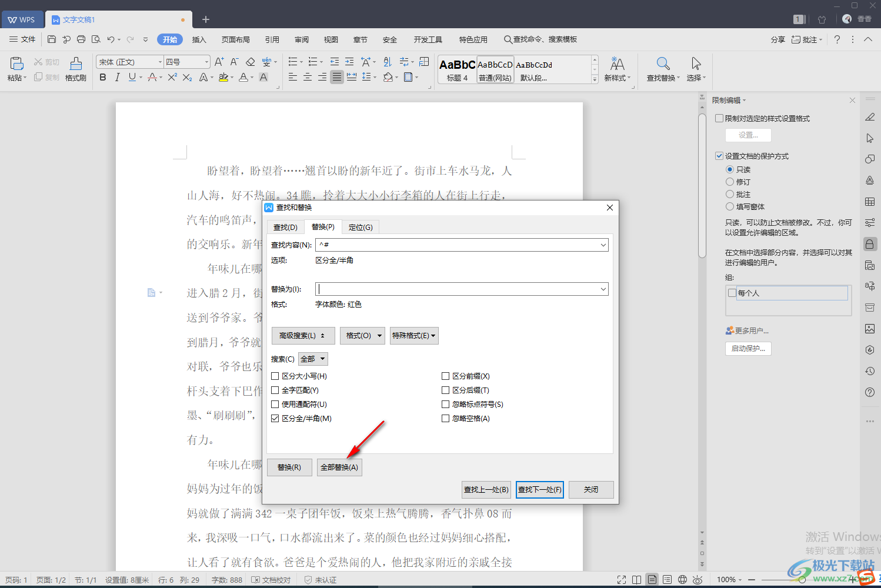This screenshot has height=588, width=881.
Task: Toggle eye protection mode in status bar
Action: coord(698,580)
